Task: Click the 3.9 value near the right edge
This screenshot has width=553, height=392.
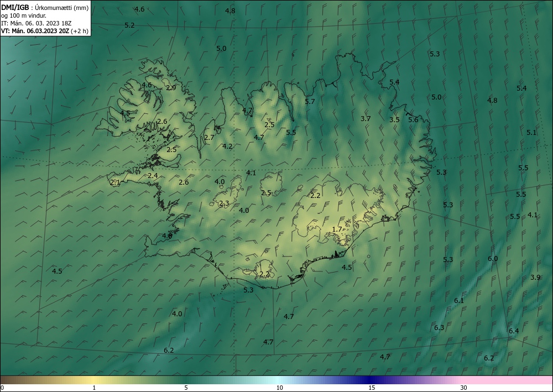Action: (x=535, y=278)
